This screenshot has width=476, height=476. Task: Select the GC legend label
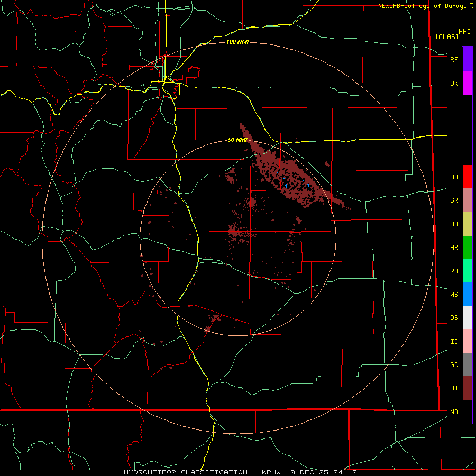click(454, 364)
